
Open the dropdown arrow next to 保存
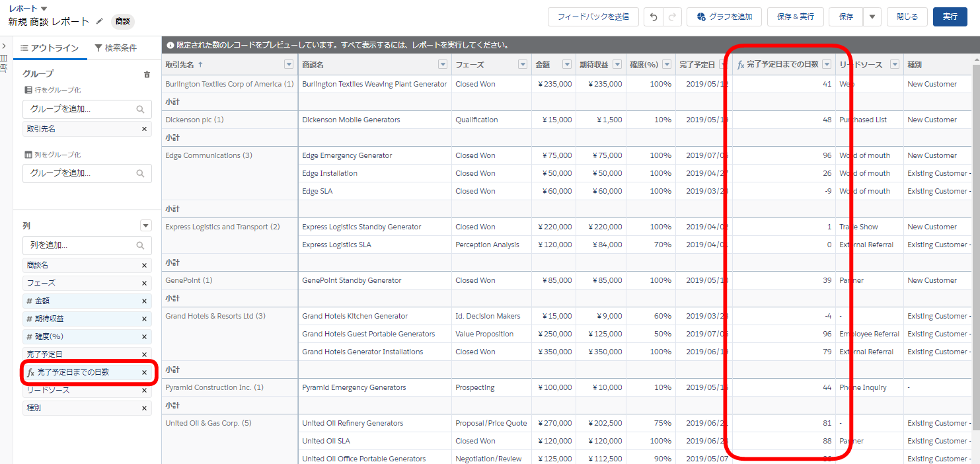click(x=872, y=17)
